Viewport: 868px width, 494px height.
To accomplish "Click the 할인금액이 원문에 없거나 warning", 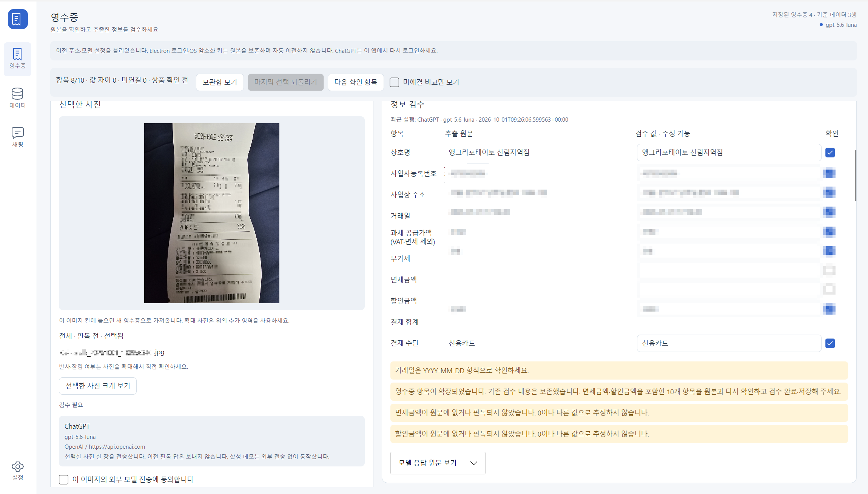I will point(619,434).
